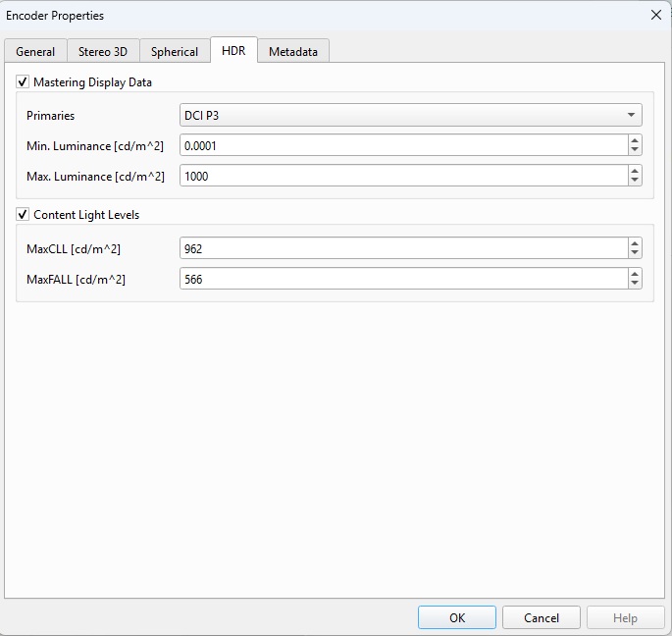Toggle Mastering Display Data checkbox
The image size is (672, 636).
[x=23, y=82]
